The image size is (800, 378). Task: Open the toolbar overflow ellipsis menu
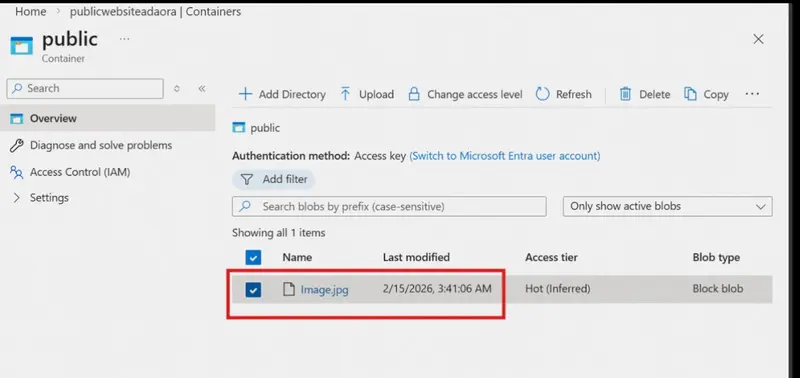(x=752, y=94)
